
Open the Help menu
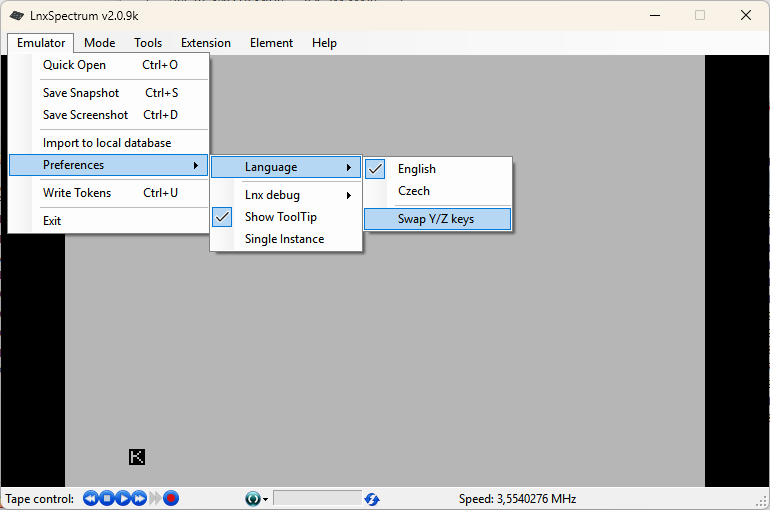coord(324,43)
